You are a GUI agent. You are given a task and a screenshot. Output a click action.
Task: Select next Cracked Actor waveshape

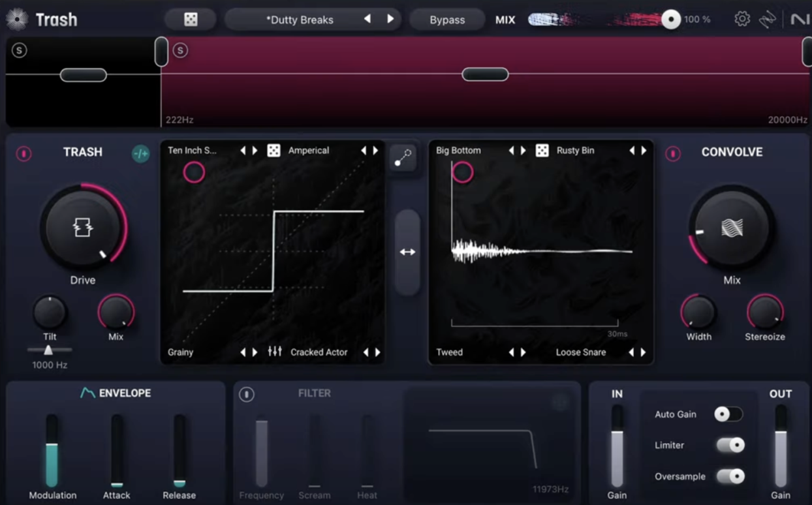click(377, 352)
